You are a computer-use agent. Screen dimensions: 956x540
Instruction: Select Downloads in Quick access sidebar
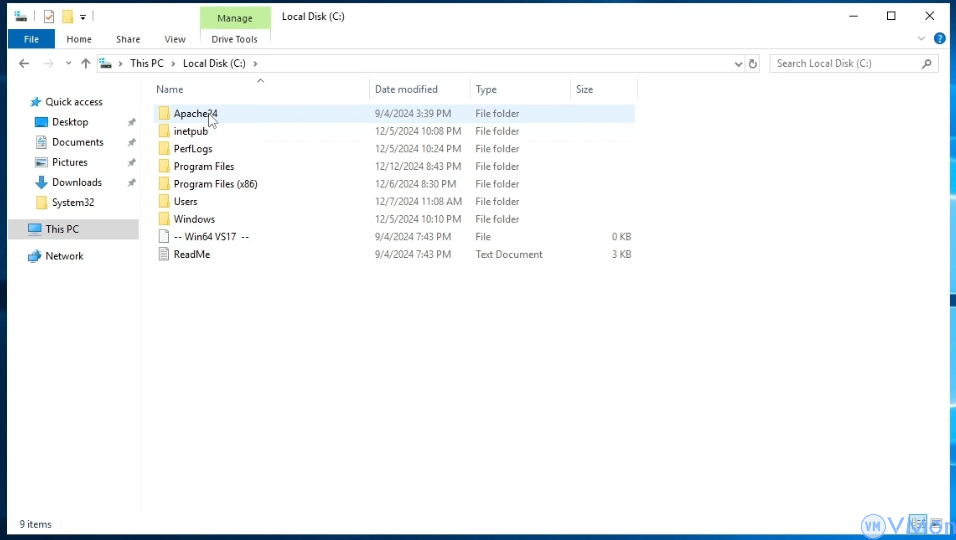pyautogui.click(x=77, y=182)
